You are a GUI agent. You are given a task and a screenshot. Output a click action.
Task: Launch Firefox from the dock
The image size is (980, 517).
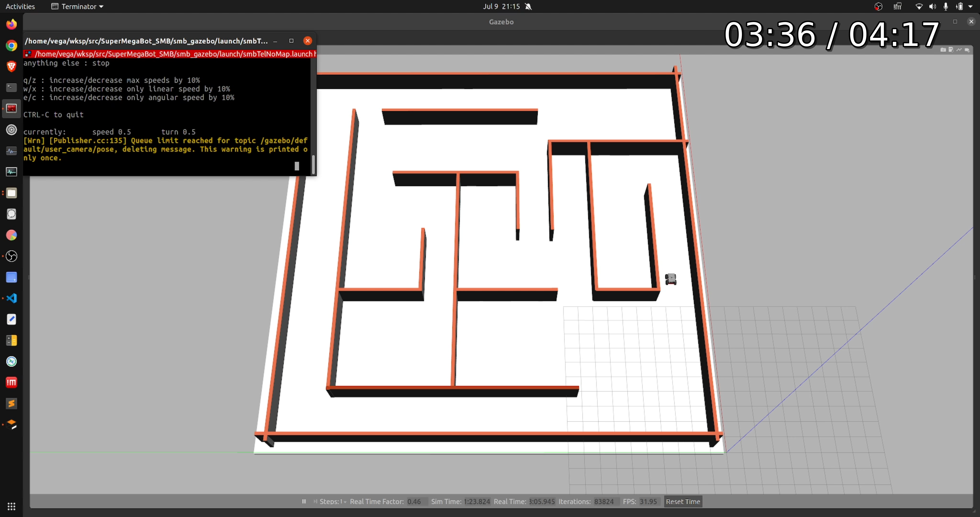(x=11, y=24)
